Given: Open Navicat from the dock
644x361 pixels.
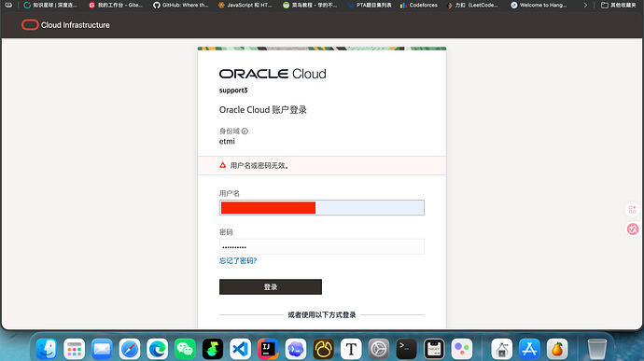Looking at the screenshot, I should pyautogui.click(x=323, y=349).
